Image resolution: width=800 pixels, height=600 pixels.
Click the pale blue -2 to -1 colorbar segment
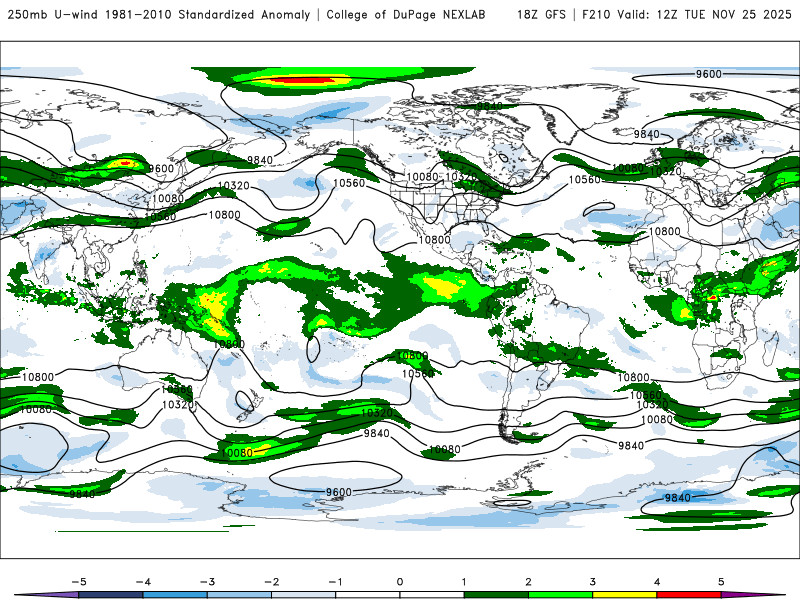[x=304, y=595]
